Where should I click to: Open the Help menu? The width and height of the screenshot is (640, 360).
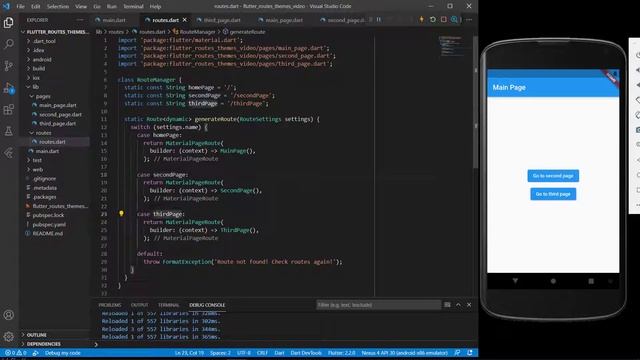click(155, 7)
